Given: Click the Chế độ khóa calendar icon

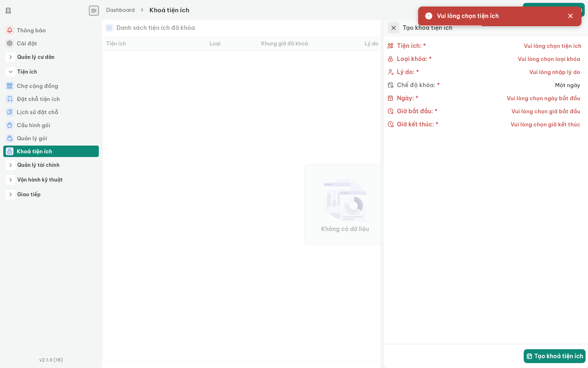Looking at the screenshot, I should pyautogui.click(x=390, y=85).
